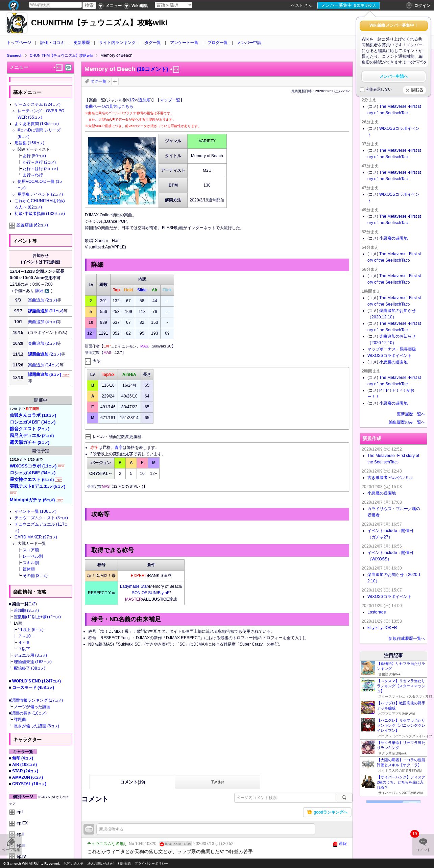434x868 pixels.
Task: Open サイト内ランキング in navigation
Action: tap(117, 43)
